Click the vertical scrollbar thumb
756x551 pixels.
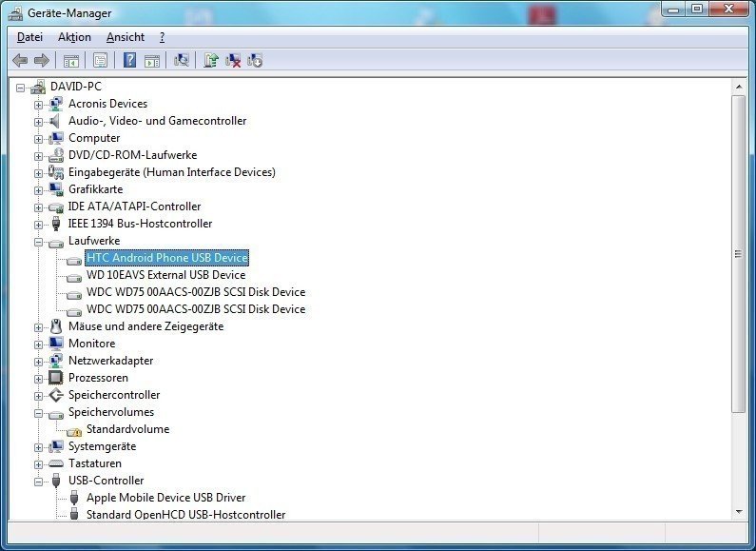[739, 254]
